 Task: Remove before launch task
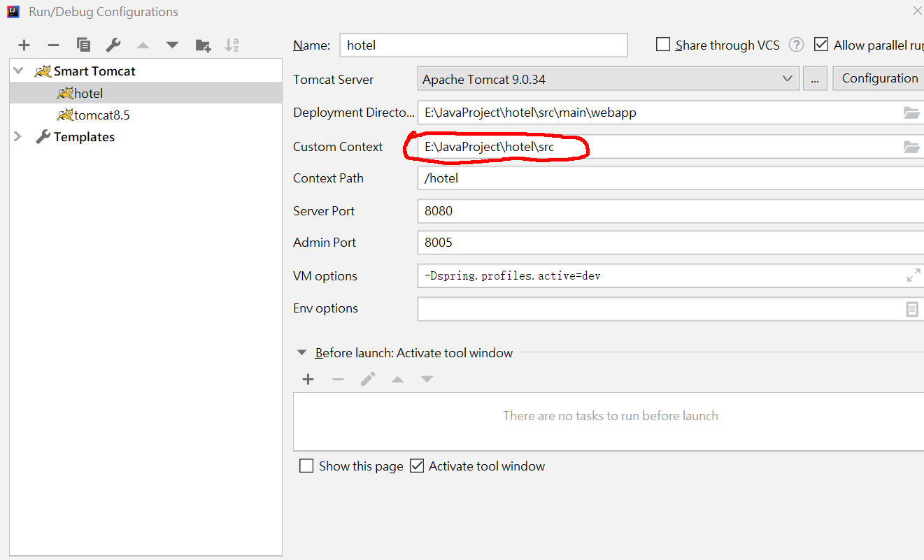338,380
